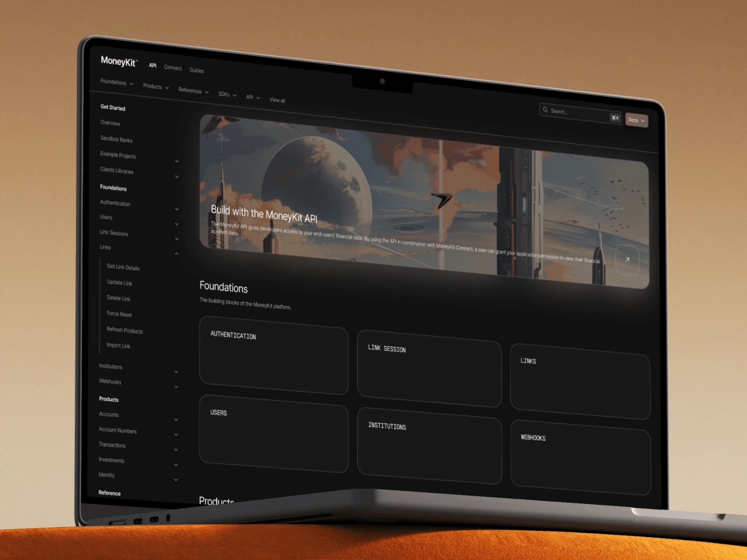Open Webhooks in the sidebar

(110, 382)
